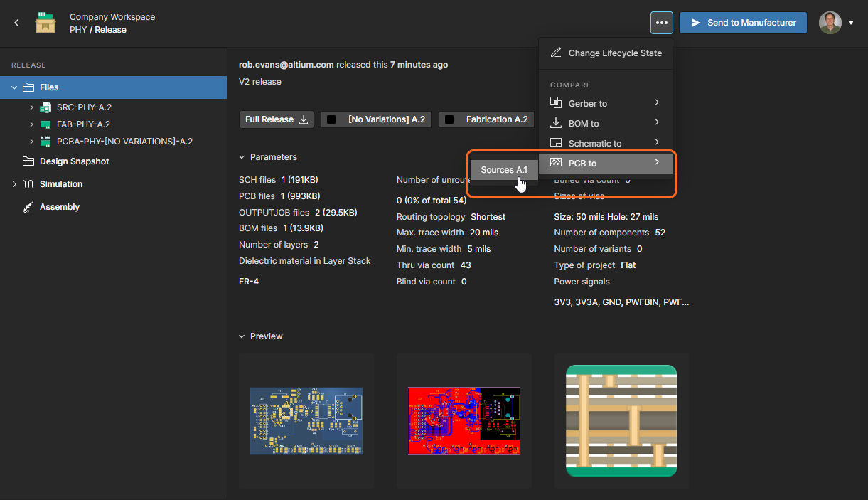Click the Design Snapshot folder icon
Image resolution: width=868 pixels, height=500 pixels.
(x=28, y=161)
